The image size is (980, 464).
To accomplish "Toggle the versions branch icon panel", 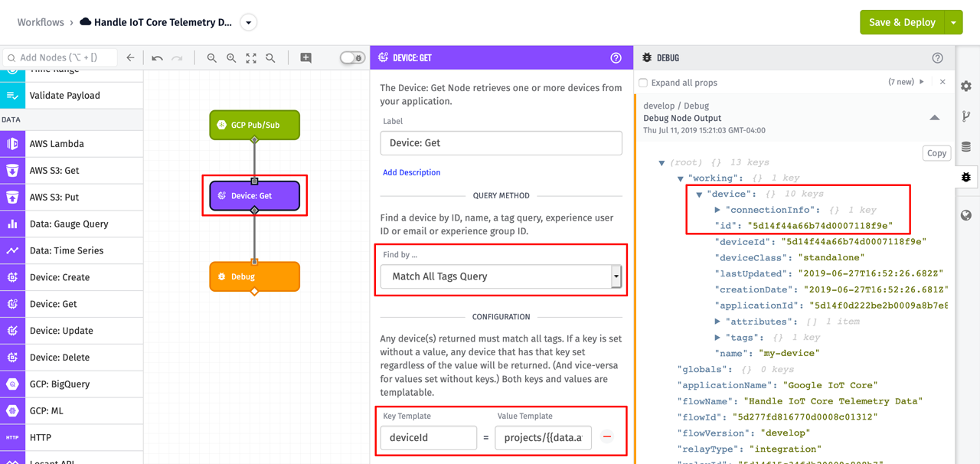I will pyautogui.click(x=965, y=116).
